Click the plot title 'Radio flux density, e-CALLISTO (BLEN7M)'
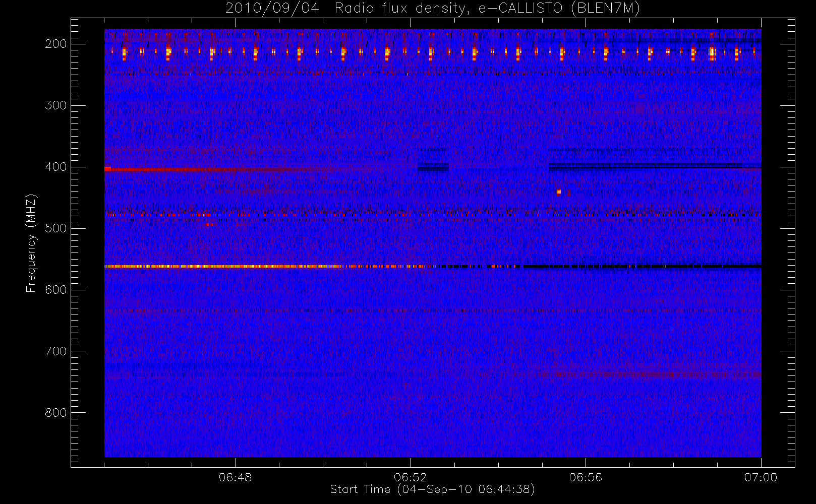816x504 pixels. coord(487,9)
